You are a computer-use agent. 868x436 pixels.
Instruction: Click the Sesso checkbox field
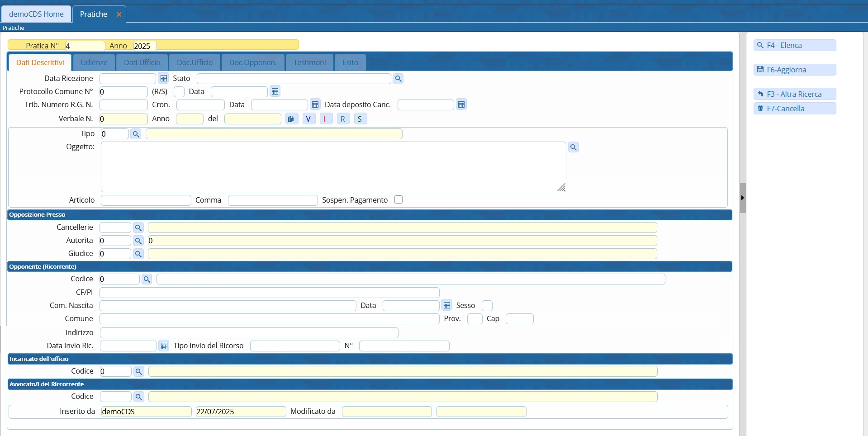(x=487, y=306)
